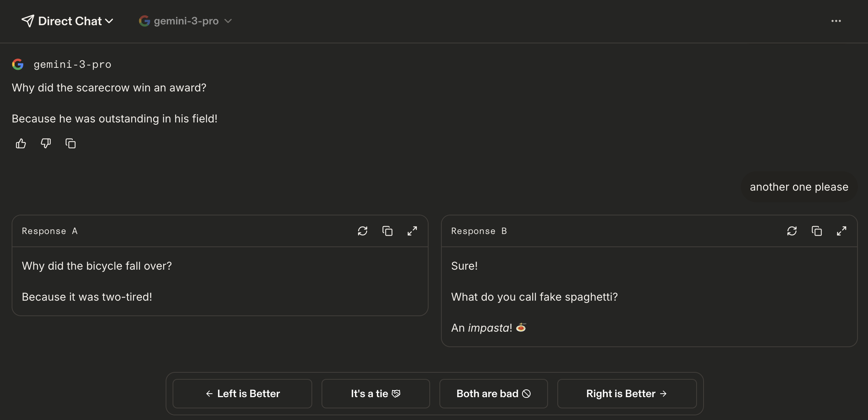
Task: Click the 'another one please' user message
Action: (x=799, y=187)
